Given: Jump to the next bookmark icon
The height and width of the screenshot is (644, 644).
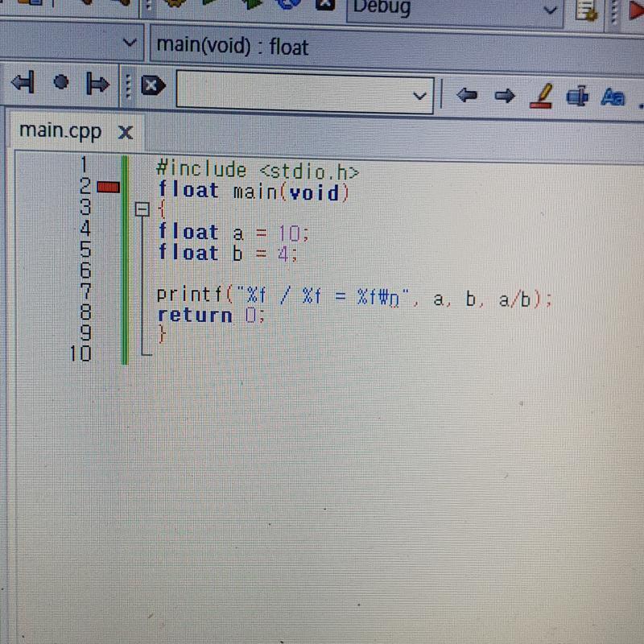Looking at the screenshot, I should [x=97, y=84].
